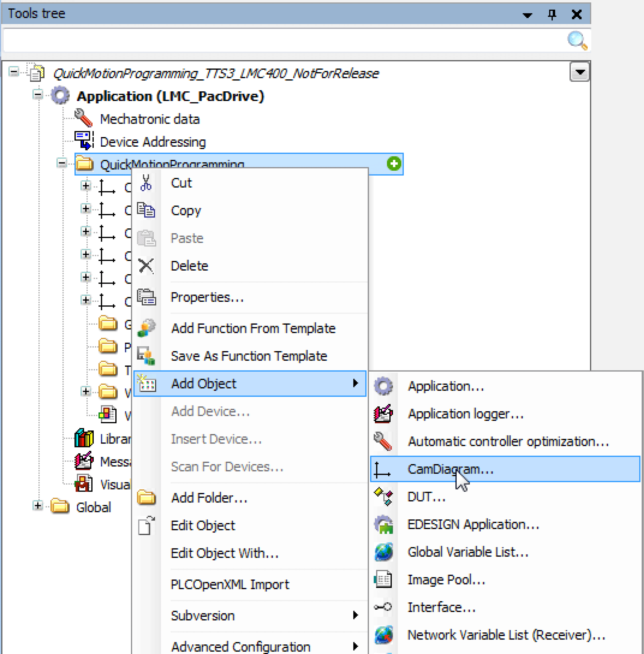Expand the sixth cam diagram node
644x654 pixels.
[x=86, y=300]
